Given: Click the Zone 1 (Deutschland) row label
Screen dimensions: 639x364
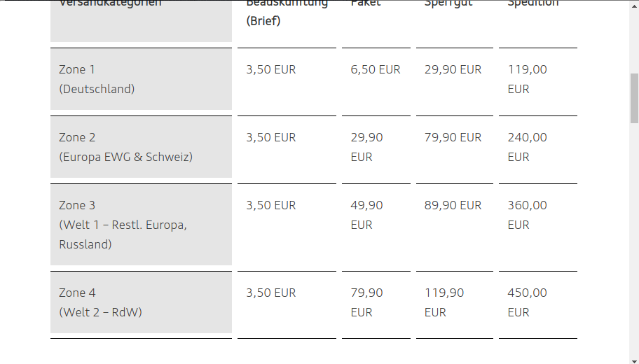Looking at the screenshot, I should pyautogui.click(x=97, y=79).
